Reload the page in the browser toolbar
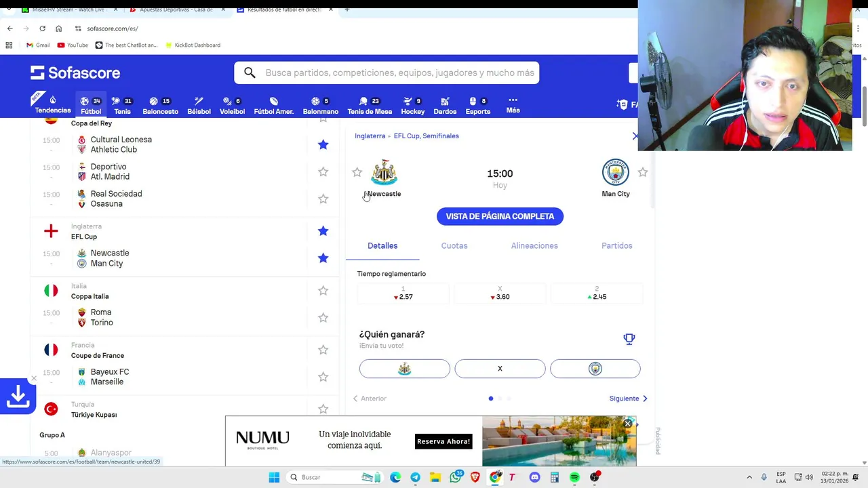This screenshot has height=488, width=868. click(x=42, y=28)
